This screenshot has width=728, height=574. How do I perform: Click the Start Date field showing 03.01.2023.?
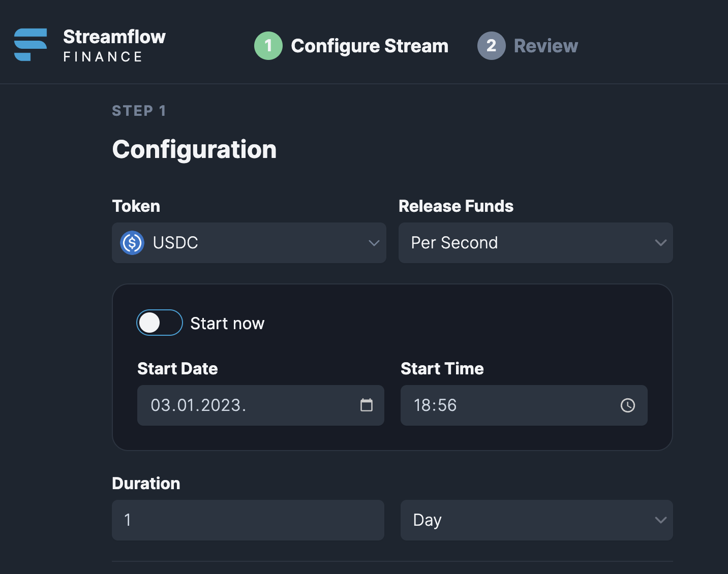click(261, 405)
